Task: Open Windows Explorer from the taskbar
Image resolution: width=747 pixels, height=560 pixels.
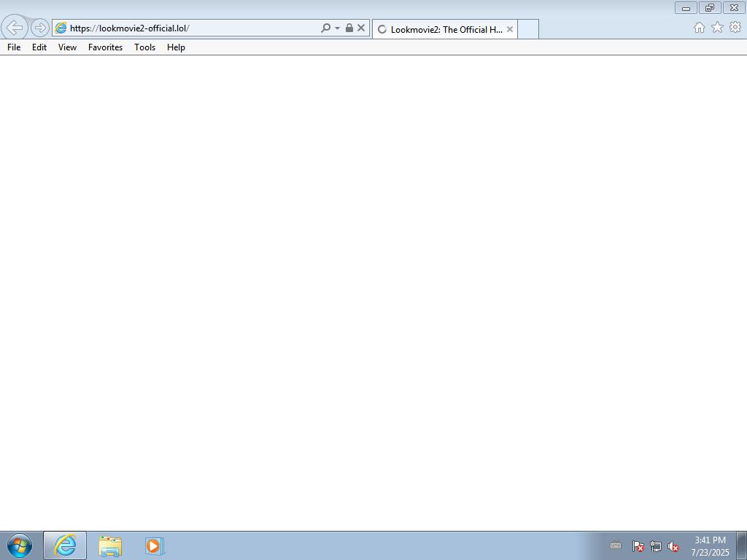Action: click(110, 546)
